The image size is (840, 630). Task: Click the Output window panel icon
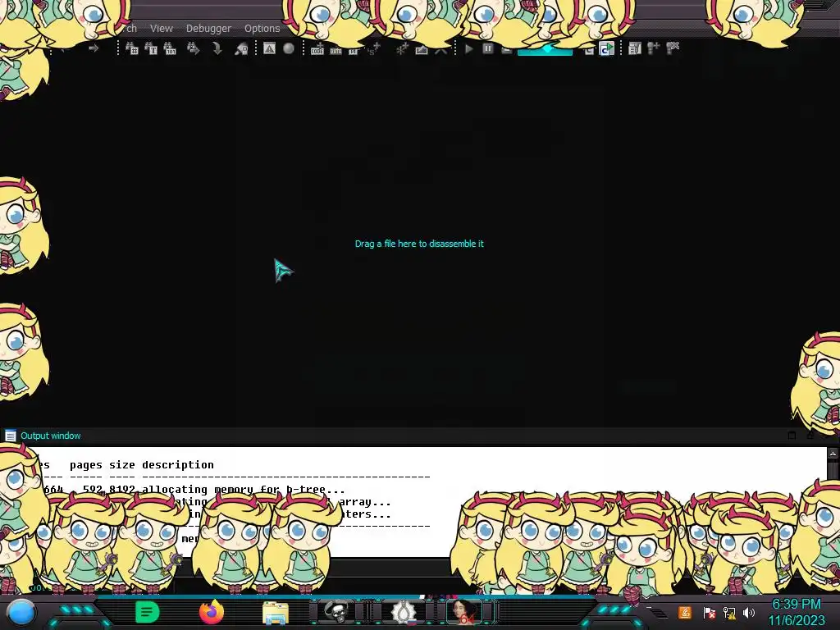10,436
